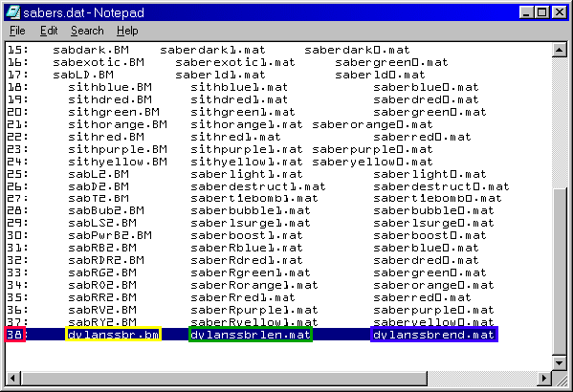Click text dylanssbr.bm on line 38
573x392 pixels.
113,335
